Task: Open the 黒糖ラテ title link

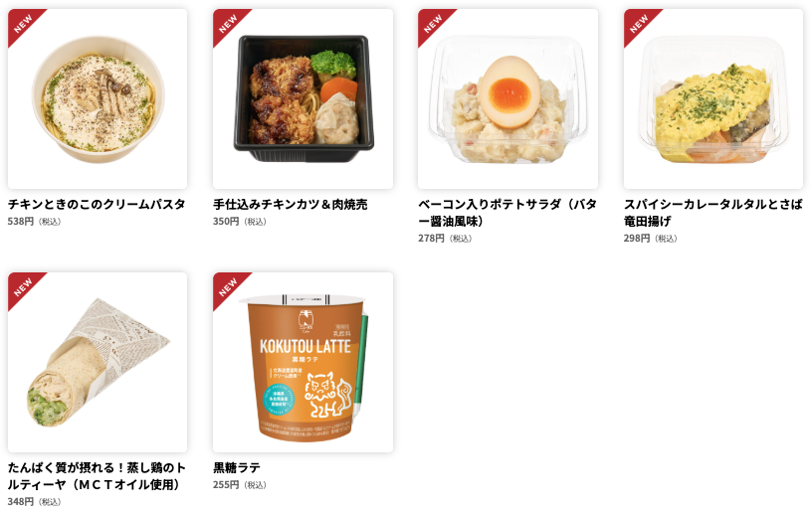Action: click(x=237, y=468)
